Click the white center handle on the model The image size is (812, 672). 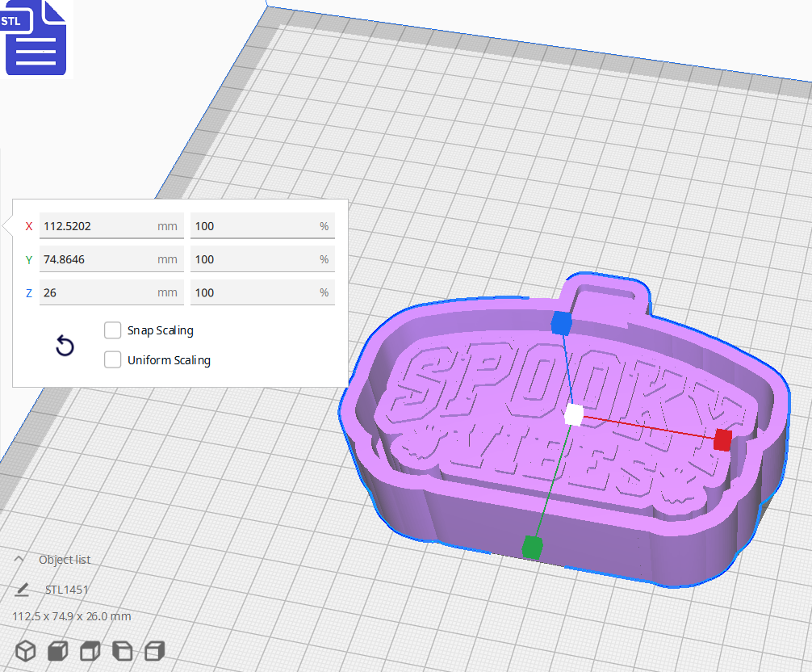[x=576, y=414]
